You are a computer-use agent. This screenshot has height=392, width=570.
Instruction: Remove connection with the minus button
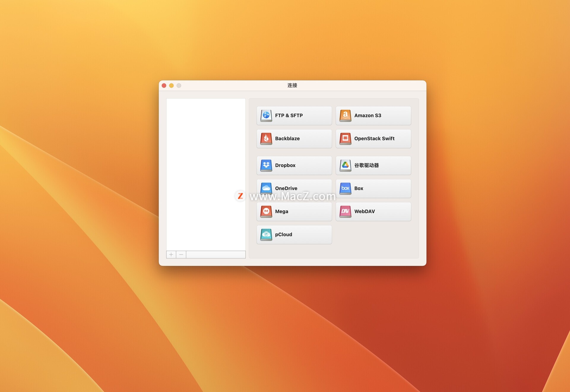click(181, 255)
